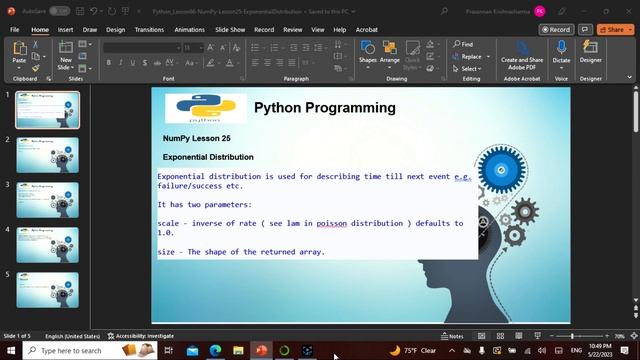
Task: Expand the Paste options arrow
Action: click(x=19, y=68)
